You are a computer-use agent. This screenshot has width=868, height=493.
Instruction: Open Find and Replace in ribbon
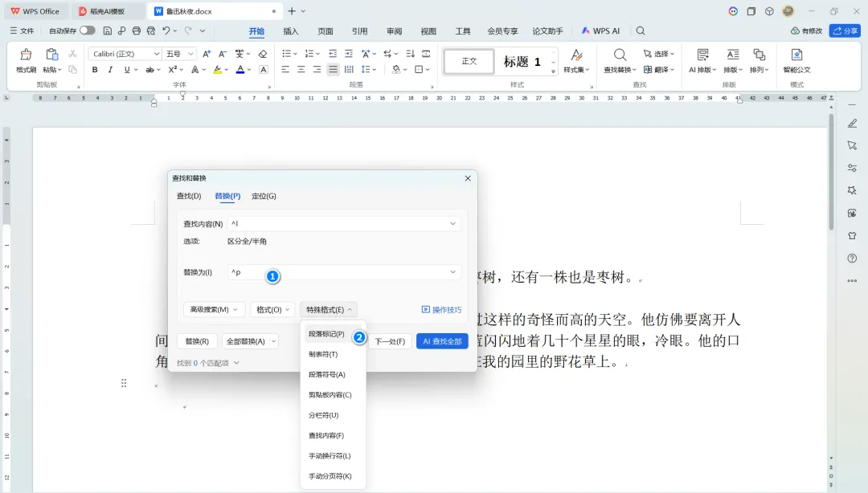pos(620,60)
